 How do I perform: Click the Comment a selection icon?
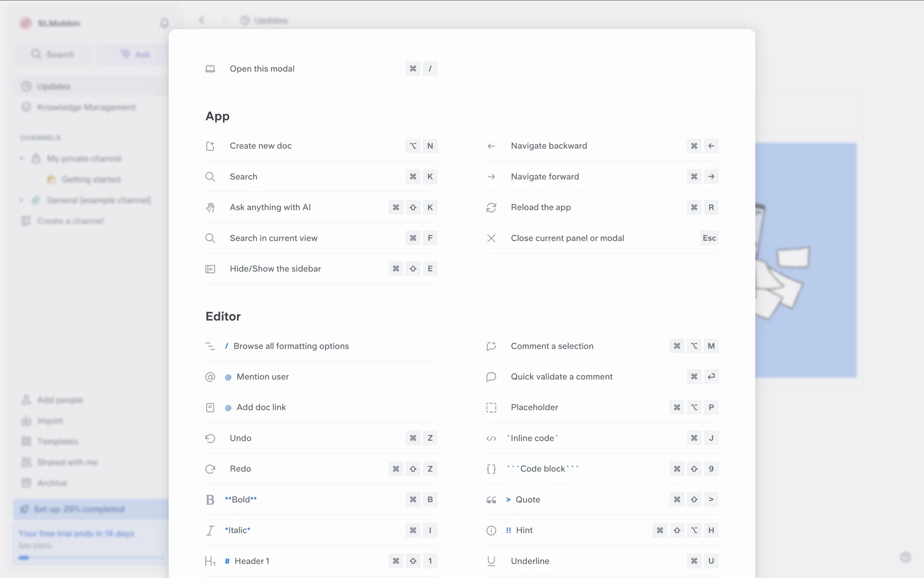tap(491, 346)
